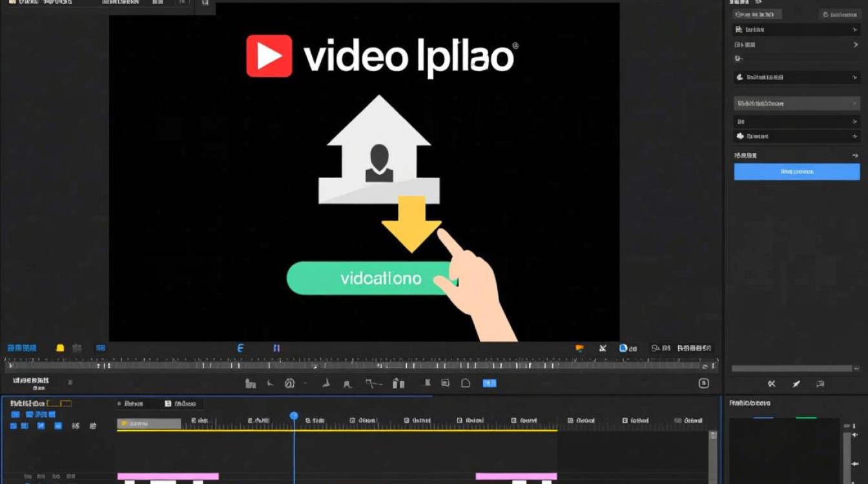Screen dimensions: 868x484
Task: Click the blue playhead handle on the timeline
Action: 294,416
